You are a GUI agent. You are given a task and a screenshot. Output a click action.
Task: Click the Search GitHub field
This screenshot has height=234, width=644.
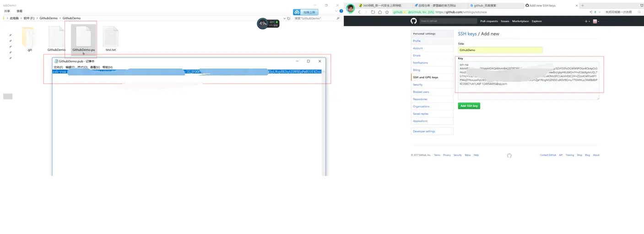[x=448, y=21]
